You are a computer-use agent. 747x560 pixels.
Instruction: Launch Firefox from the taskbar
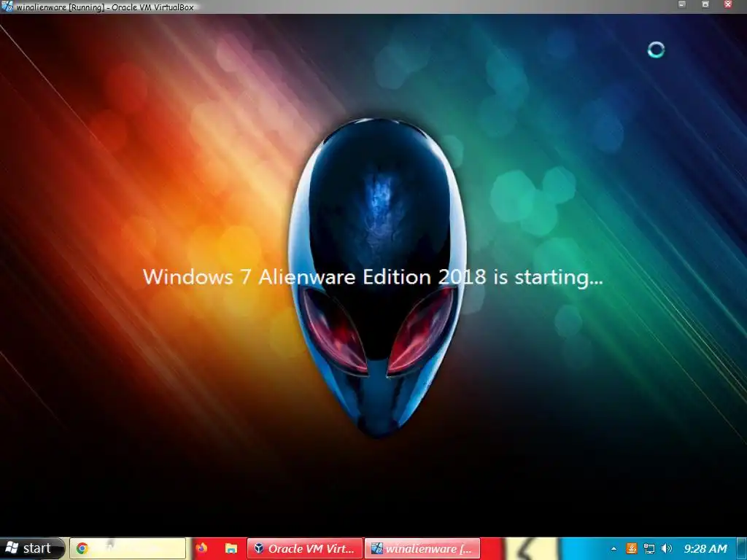click(201, 548)
